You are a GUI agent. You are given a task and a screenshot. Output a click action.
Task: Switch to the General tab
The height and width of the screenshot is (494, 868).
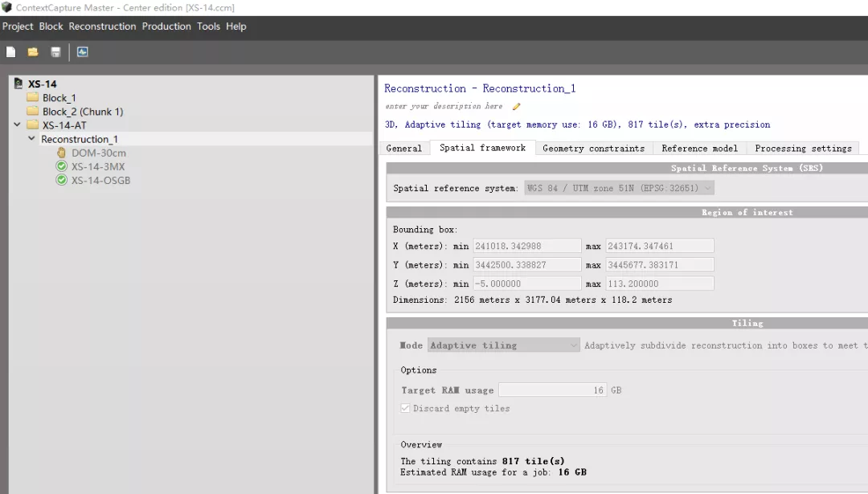coord(404,149)
